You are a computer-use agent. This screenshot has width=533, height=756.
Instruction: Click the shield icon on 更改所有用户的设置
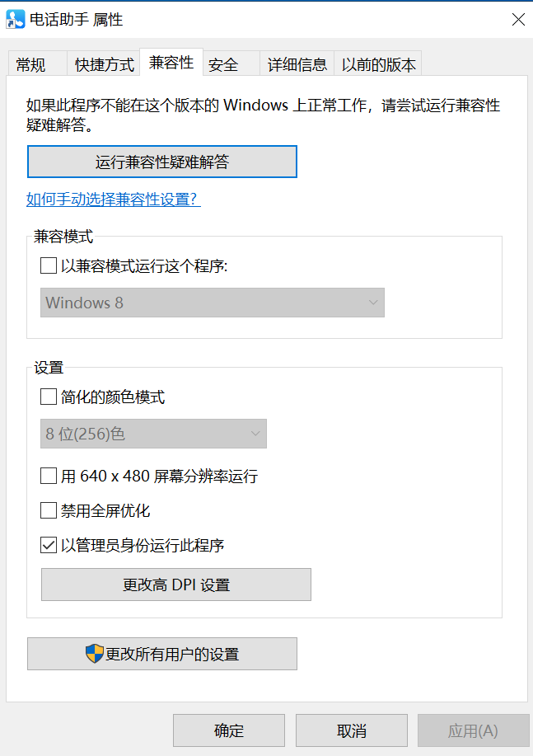tap(95, 654)
